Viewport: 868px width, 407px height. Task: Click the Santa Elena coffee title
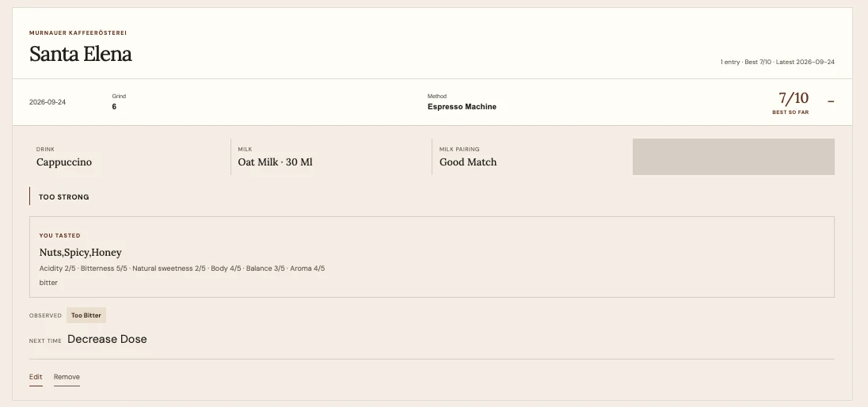80,54
